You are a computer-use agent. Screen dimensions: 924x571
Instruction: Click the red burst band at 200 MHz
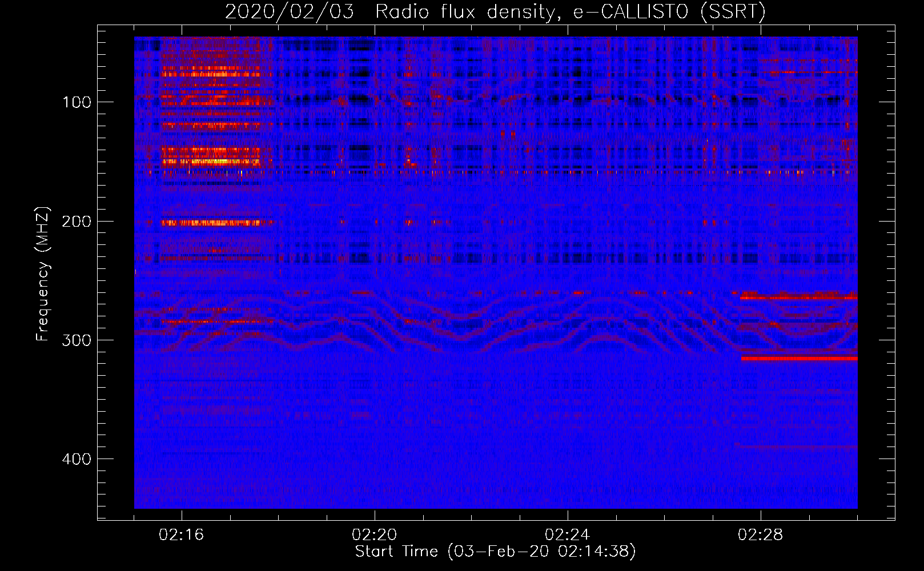210,223
